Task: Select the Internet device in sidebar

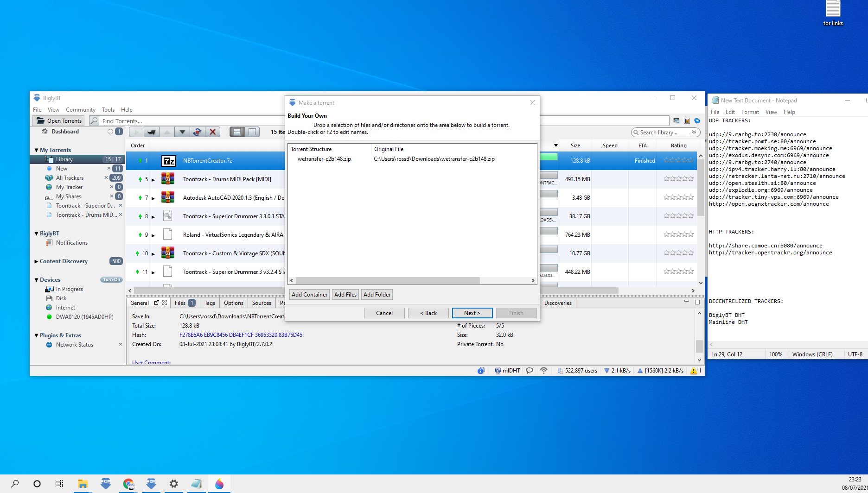Action: (65, 308)
